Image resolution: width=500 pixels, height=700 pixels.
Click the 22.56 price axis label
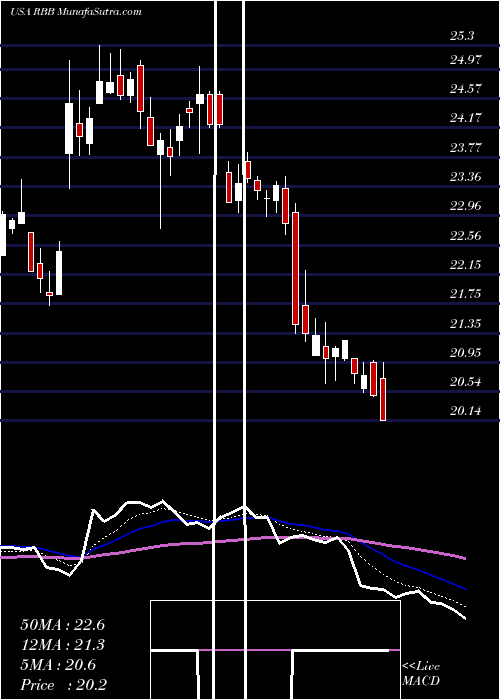point(466,235)
